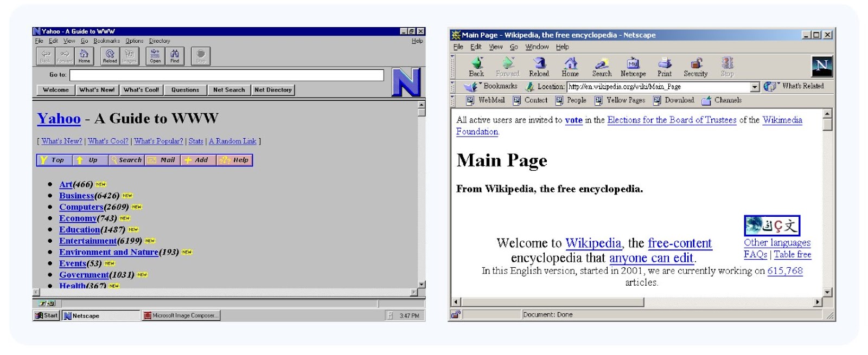Click Forward icon in Yahoo window toolbar

[x=65, y=55]
